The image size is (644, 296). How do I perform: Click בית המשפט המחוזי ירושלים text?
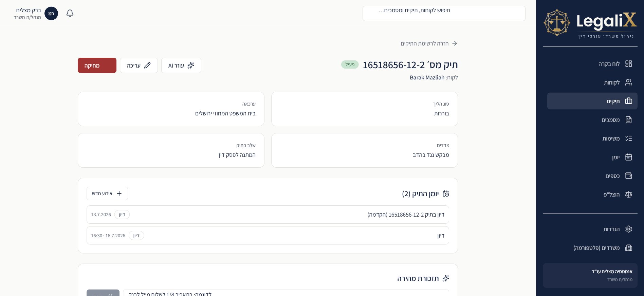pos(225,113)
